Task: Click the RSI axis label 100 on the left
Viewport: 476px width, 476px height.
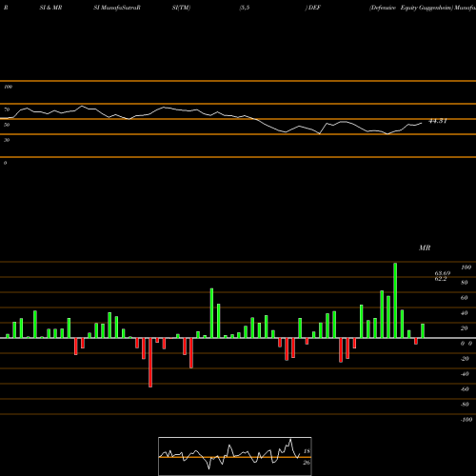Action: click(x=9, y=87)
